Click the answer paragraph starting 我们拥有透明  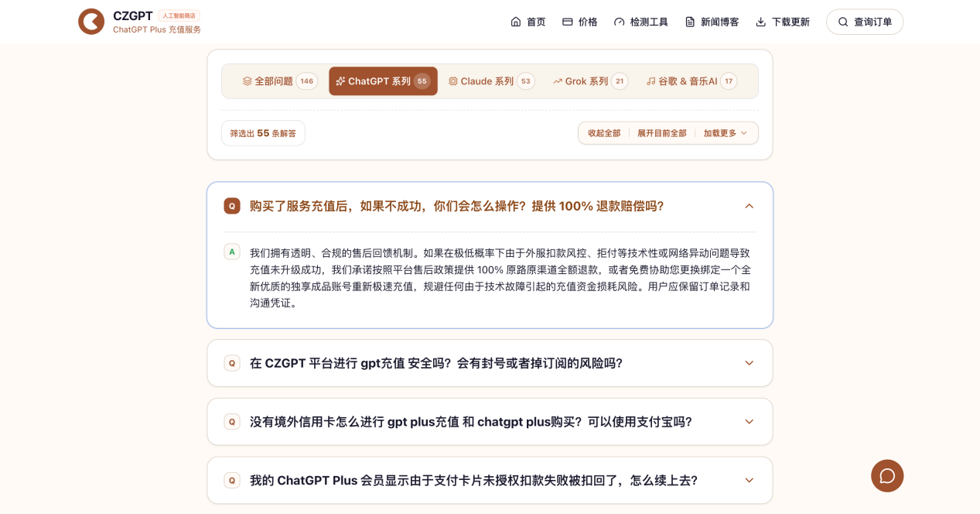500,277
